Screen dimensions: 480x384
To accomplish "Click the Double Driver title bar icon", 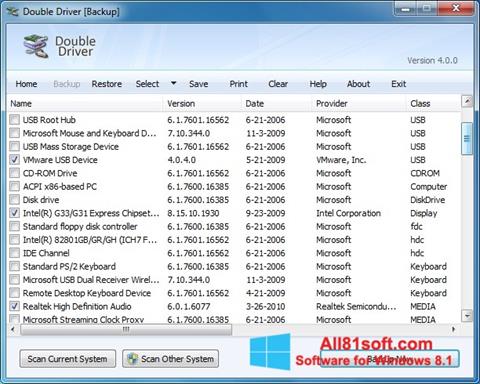I will (x=12, y=11).
